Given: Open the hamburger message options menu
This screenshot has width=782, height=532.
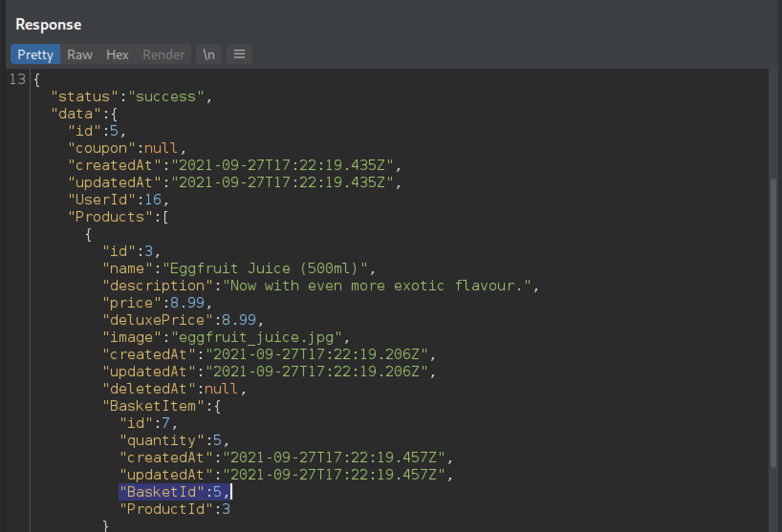Looking at the screenshot, I should click(239, 54).
